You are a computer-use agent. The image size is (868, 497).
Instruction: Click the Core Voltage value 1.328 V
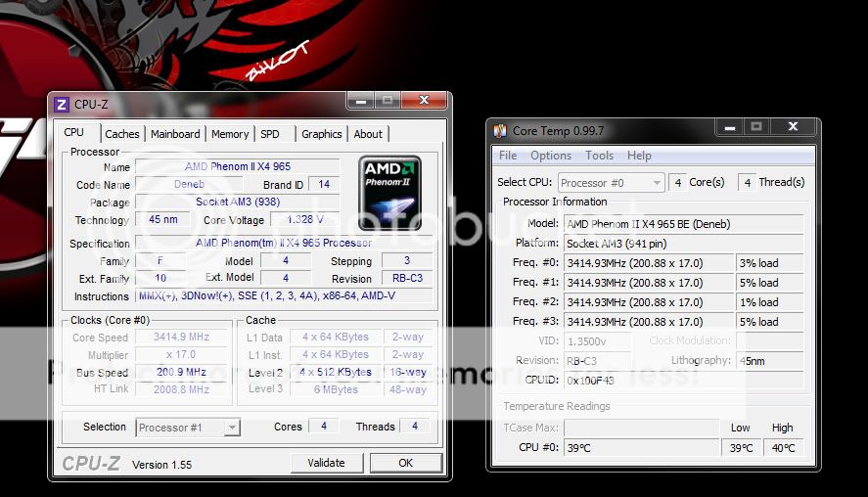point(305,220)
